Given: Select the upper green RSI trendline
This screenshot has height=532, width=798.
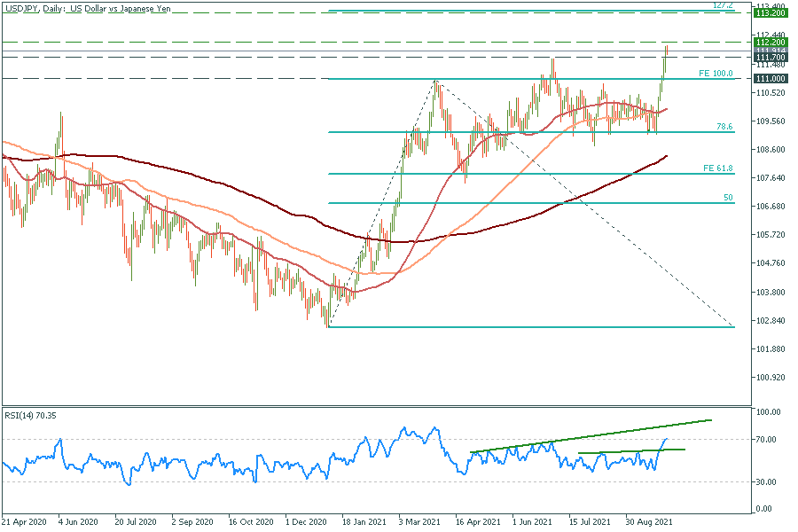Looking at the screenshot, I should pos(621,432).
